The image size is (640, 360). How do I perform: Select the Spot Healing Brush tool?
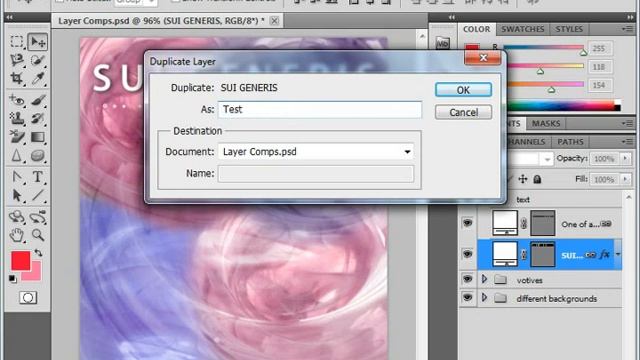(17, 100)
